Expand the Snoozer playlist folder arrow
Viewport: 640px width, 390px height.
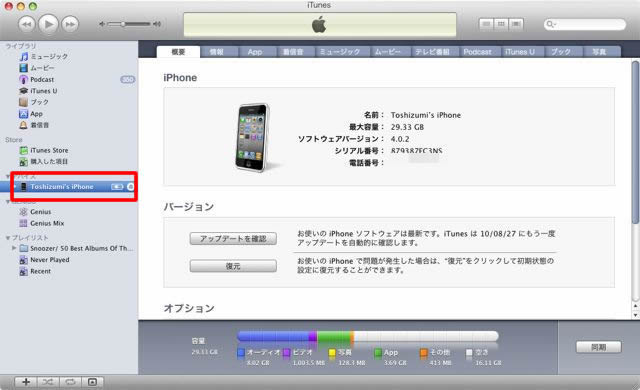pos(14,248)
